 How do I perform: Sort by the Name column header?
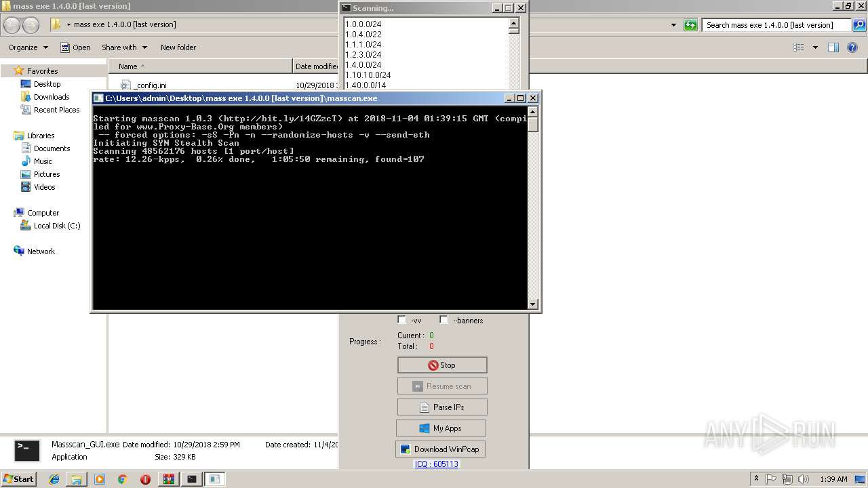[x=201, y=66]
